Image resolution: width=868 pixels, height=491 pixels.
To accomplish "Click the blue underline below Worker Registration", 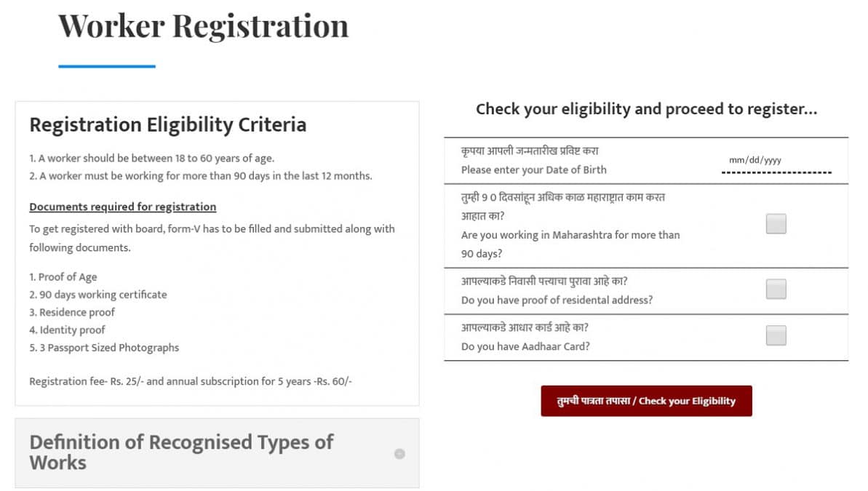I will pos(107,67).
